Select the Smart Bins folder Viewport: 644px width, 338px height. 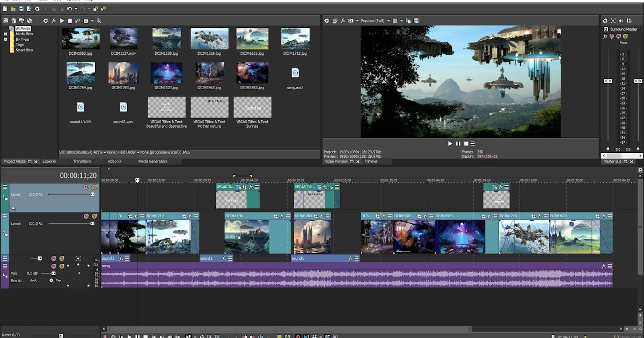(24, 50)
